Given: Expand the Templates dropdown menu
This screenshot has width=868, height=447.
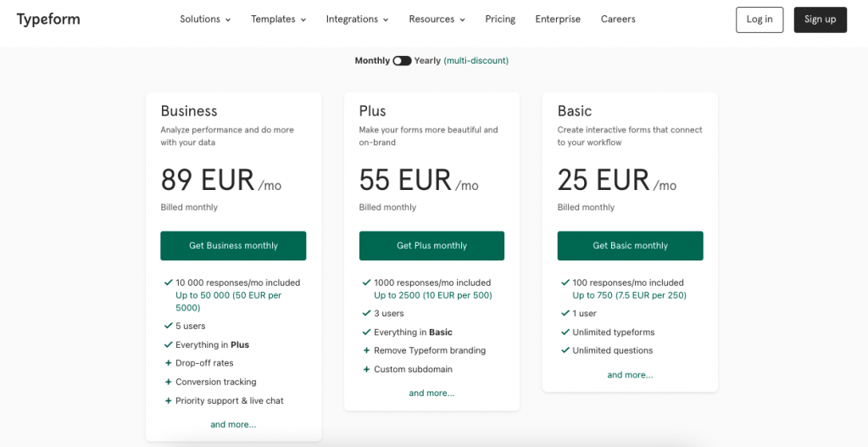Looking at the screenshot, I should coord(278,20).
